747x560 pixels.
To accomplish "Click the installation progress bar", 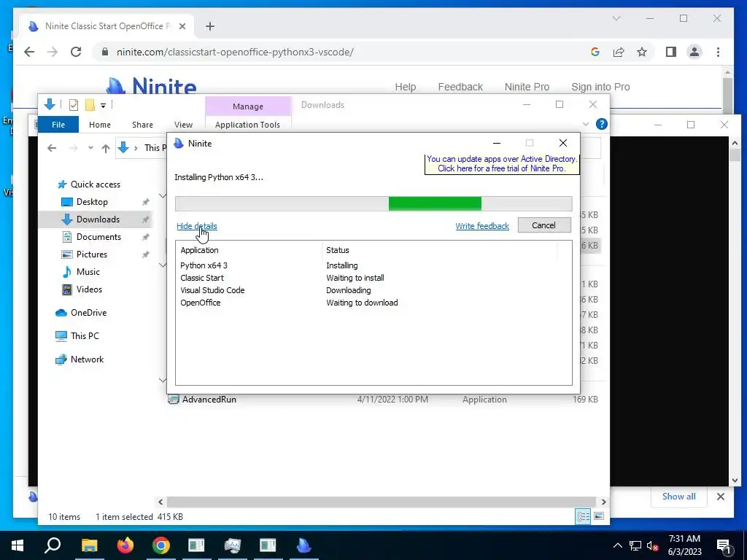I will (373, 203).
